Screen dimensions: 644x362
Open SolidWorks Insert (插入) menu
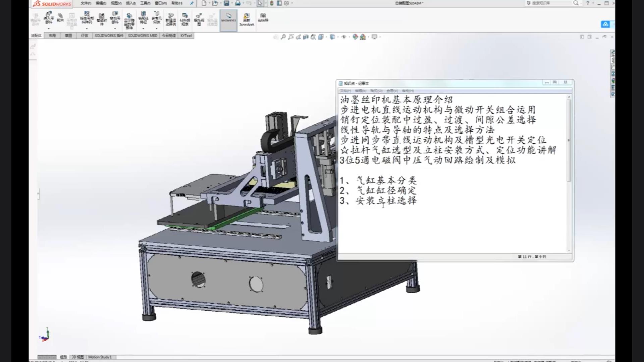point(131,3)
